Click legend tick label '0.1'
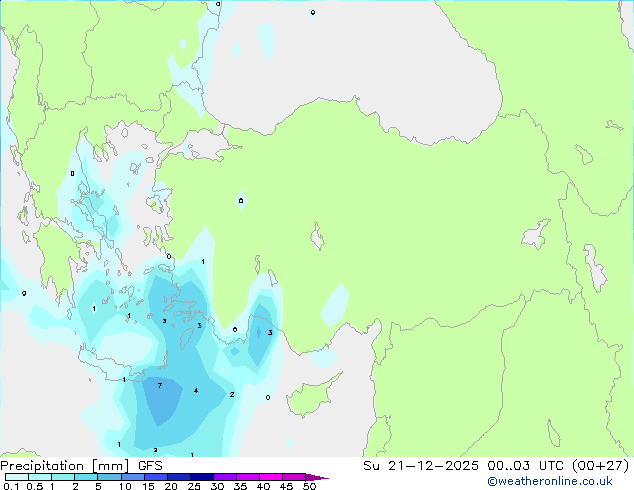634x490 pixels. coord(11,486)
